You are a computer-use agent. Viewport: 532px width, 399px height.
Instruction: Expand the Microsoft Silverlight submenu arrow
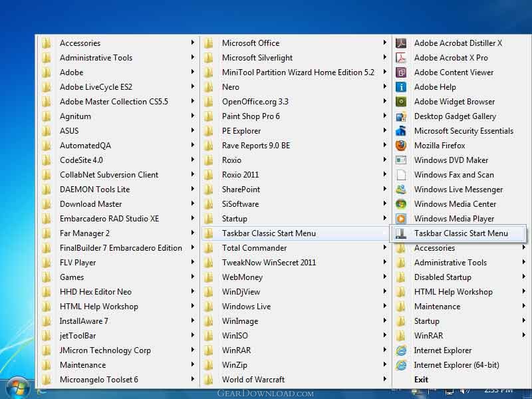[x=384, y=57]
